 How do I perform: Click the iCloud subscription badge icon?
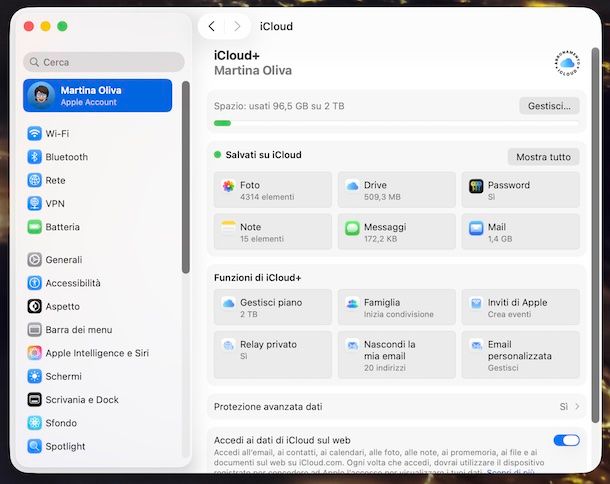click(567, 63)
